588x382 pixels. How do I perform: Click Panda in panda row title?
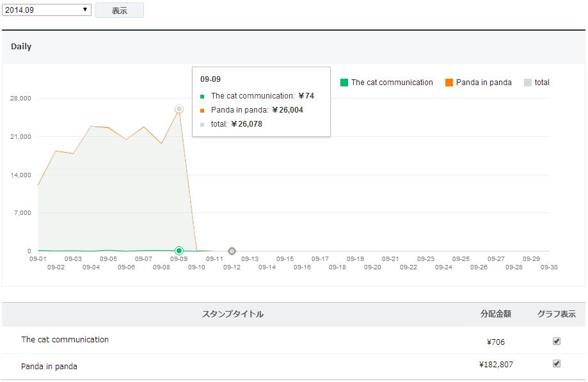point(49,366)
